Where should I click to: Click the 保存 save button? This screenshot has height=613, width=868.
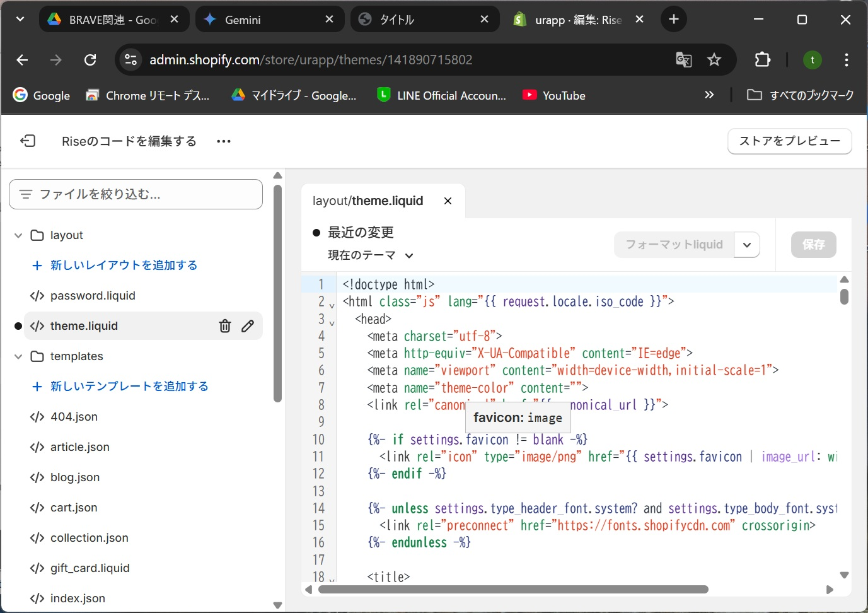814,245
